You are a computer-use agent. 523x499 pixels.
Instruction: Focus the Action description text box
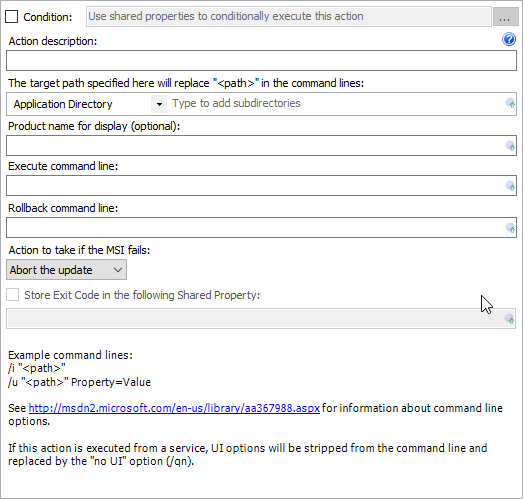(262, 60)
